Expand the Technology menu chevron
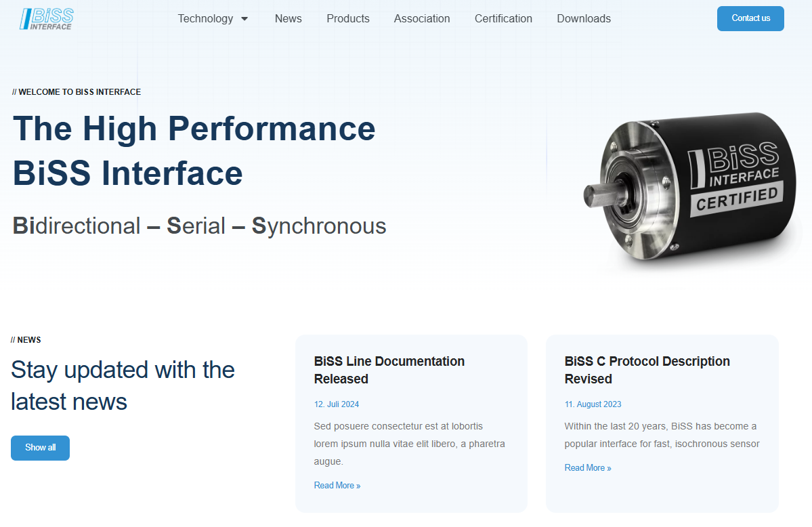 244,18
